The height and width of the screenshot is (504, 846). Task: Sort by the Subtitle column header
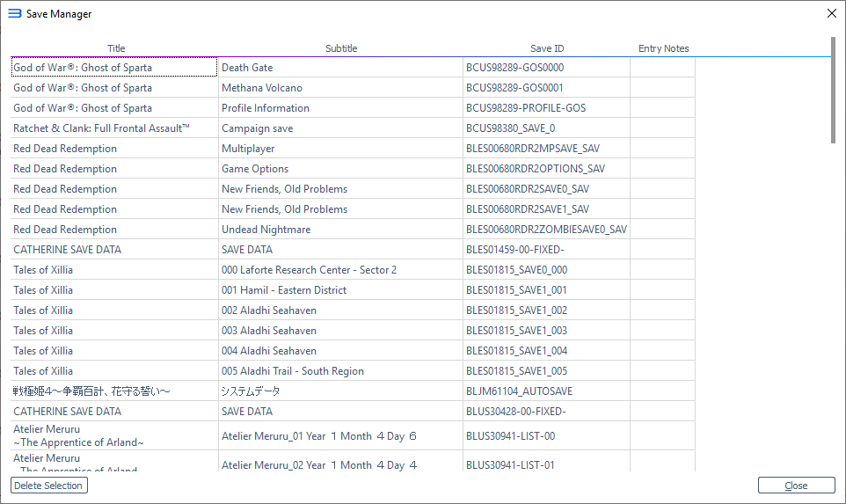(341, 48)
